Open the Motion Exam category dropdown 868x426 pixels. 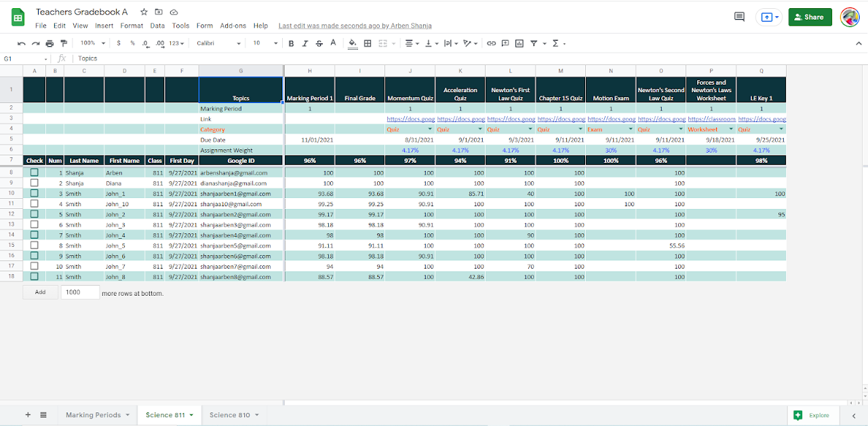tap(632, 129)
